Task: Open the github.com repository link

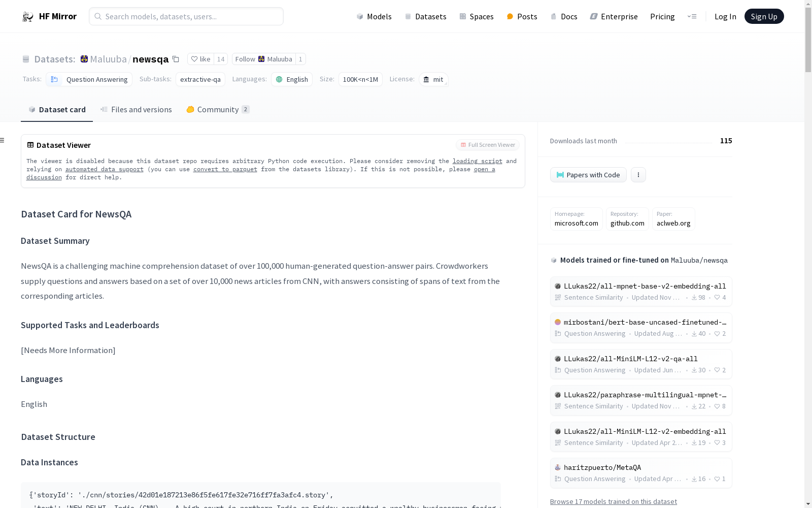Action: (x=627, y=219)
